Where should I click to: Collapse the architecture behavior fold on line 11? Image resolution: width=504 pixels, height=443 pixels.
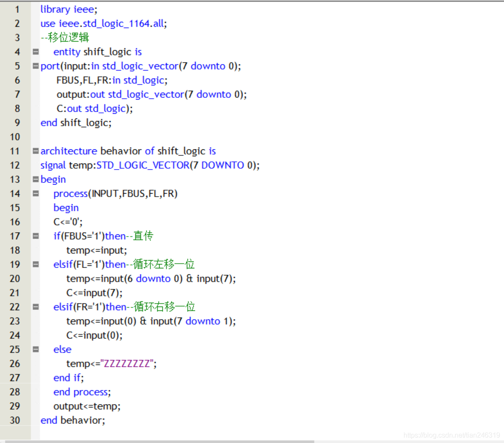coord(36,151)
